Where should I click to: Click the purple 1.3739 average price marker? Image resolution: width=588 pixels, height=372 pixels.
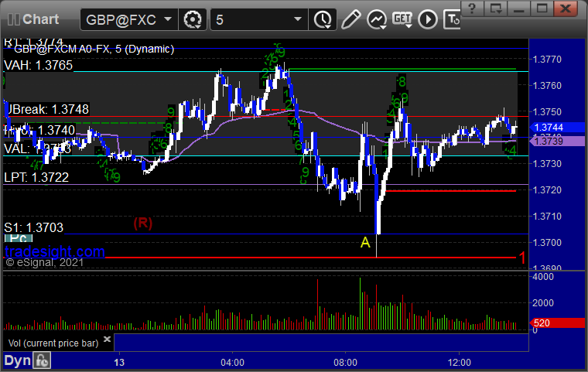tap(558, 142)
